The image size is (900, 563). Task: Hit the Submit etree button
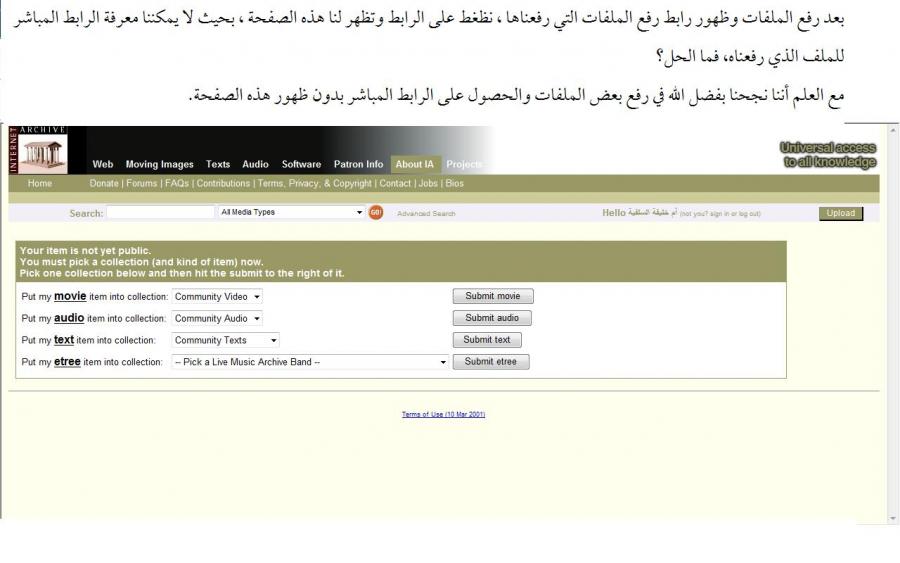[491, 362]
